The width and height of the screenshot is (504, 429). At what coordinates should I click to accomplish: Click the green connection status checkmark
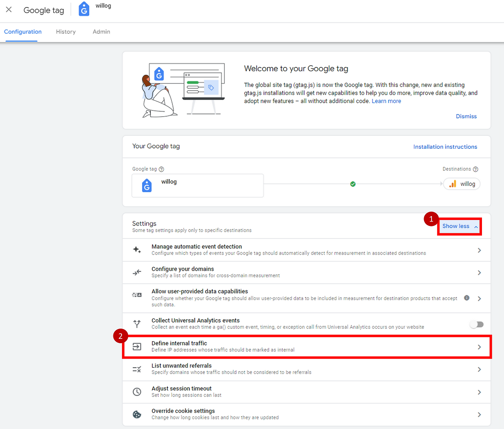[353, 184]
